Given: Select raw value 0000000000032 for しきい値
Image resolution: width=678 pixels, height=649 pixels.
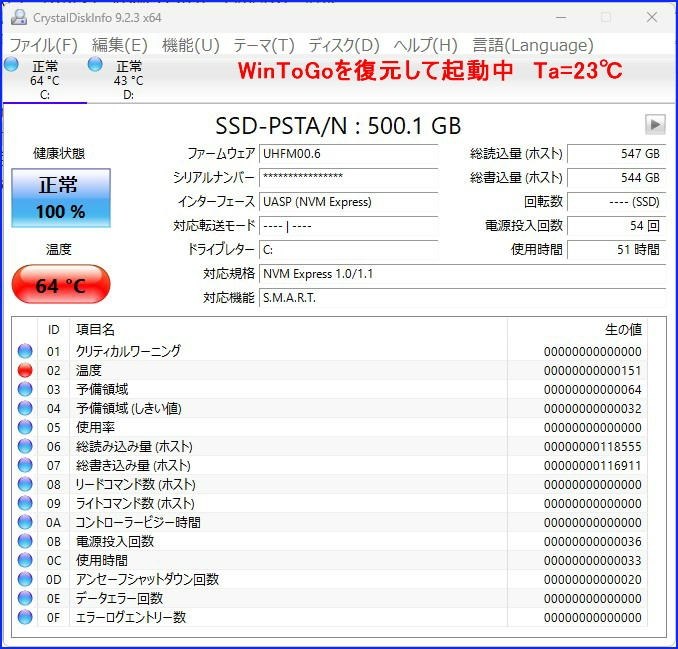Looking at the screenshot, I should [x=592, y=409].
